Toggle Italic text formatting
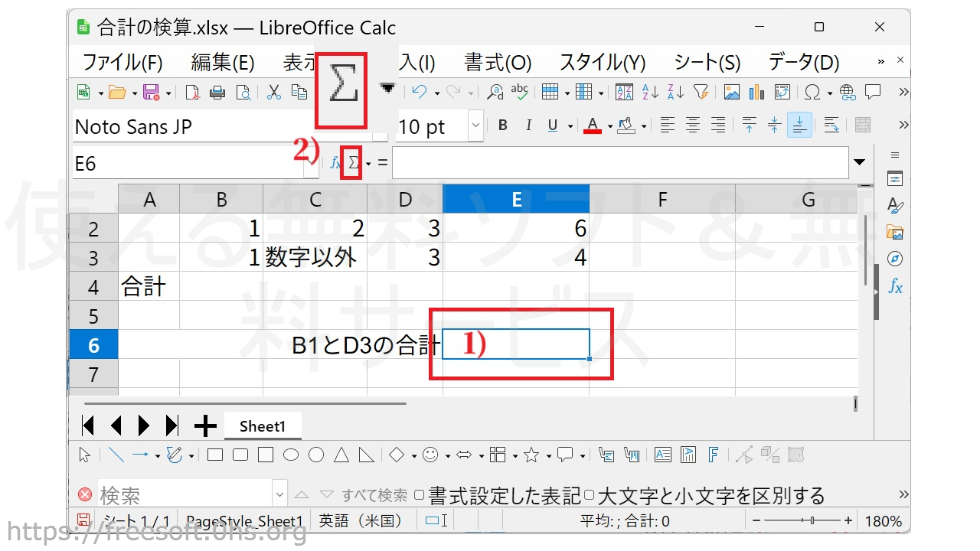Viewport: 980px width, 551px height. tap(527, 126)
